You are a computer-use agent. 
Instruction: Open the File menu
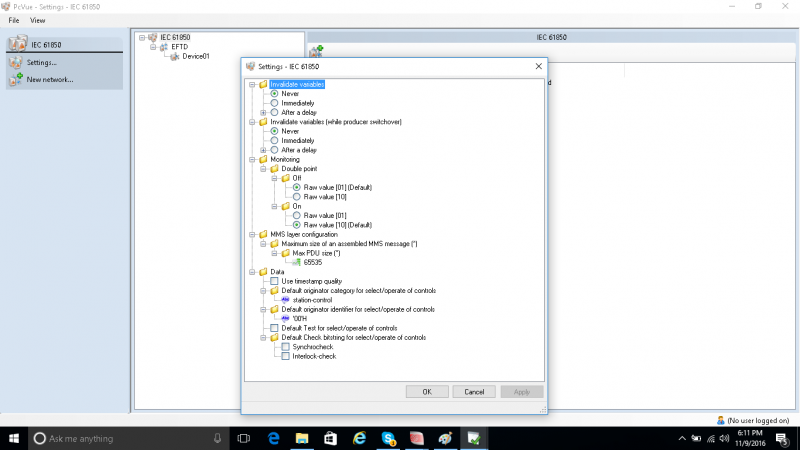14,20
